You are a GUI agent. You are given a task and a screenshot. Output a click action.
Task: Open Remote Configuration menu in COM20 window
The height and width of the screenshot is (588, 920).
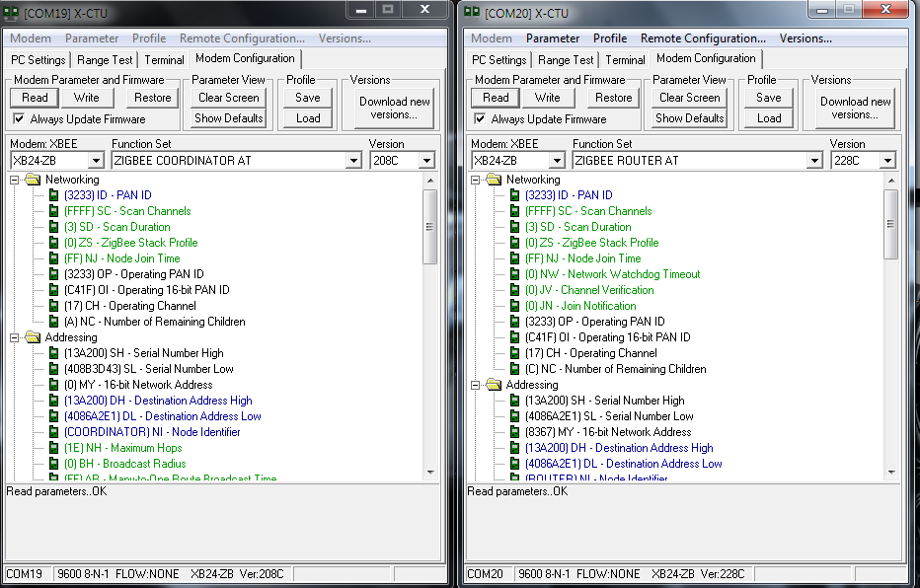click(703, 38)
